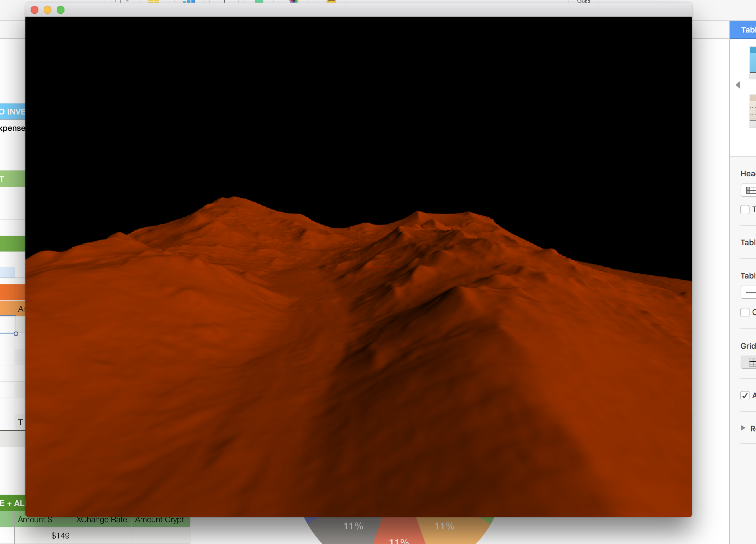Open the Table tab in inspector
This screenshot has height=544, width=756.
point(747,30)
